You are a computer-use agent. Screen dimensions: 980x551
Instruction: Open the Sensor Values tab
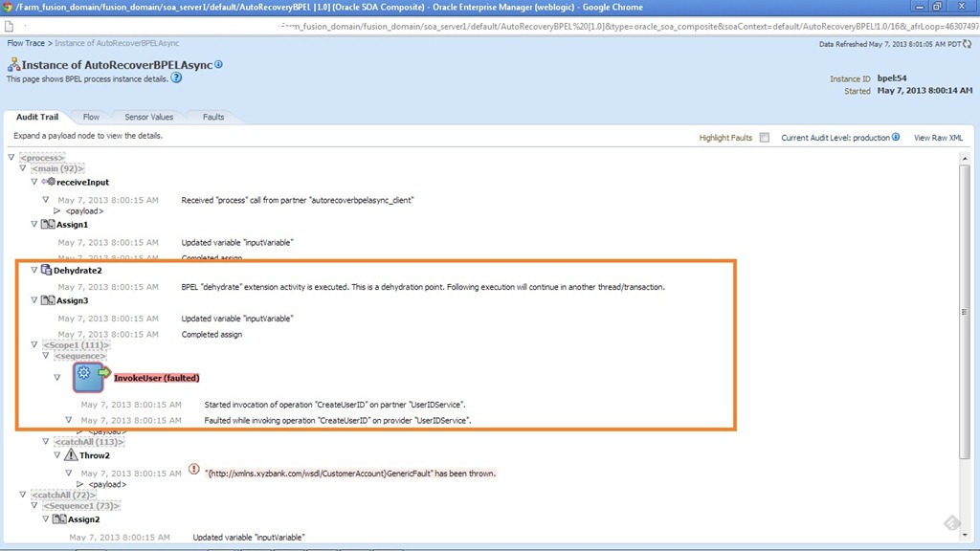148,117
